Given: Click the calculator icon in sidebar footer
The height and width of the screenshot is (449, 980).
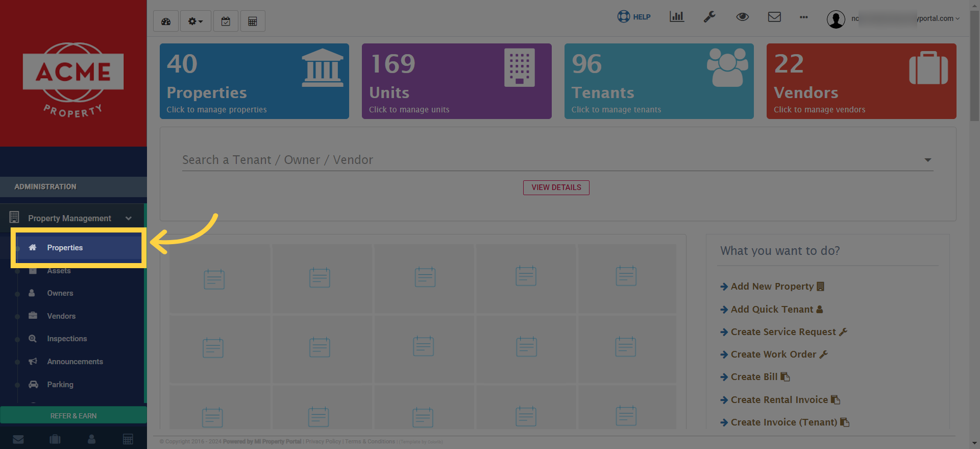Looking at the screenshot, I should [x=128, y=439].
